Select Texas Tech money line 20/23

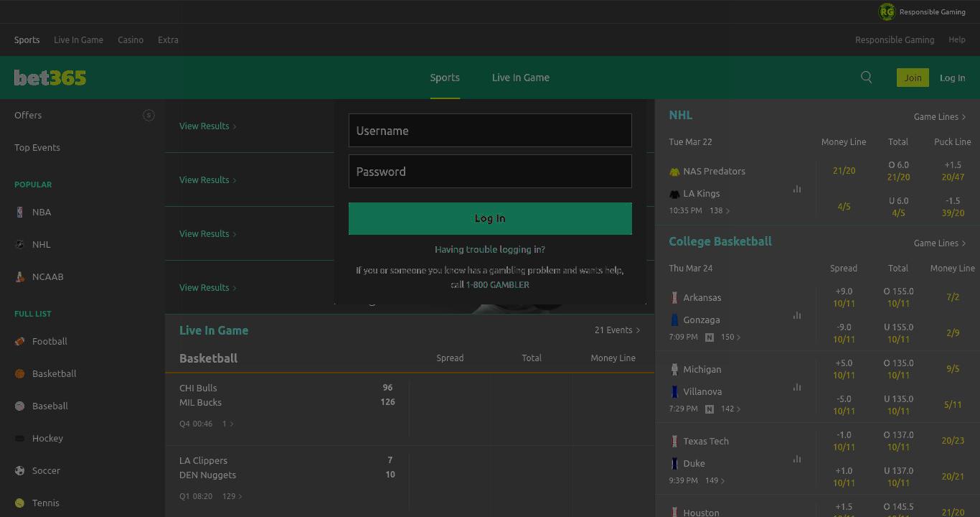click(953, 441)
